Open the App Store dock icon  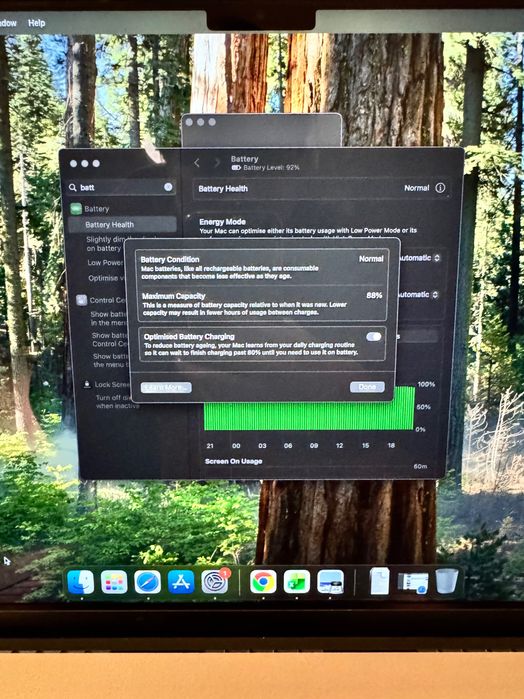[181, 582]
